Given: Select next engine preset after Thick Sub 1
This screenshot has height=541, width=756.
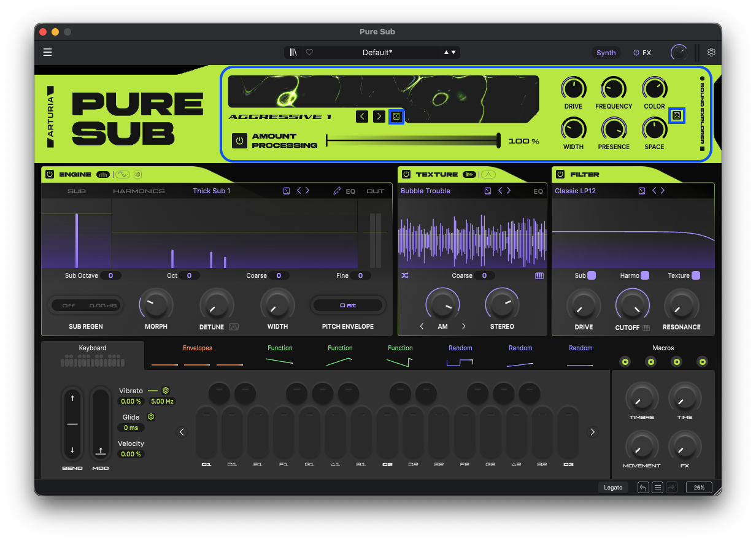Looking at the screenshot, I should coord(307,191).
